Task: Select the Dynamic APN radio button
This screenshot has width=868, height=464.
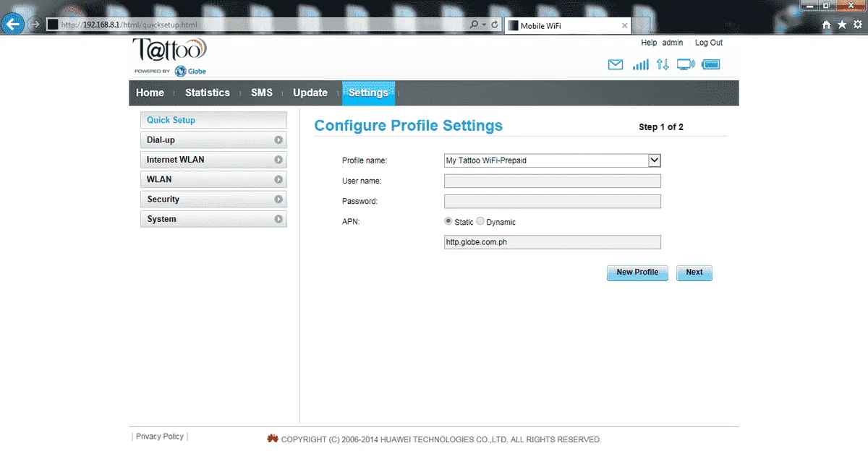Action: pos(480,221)
